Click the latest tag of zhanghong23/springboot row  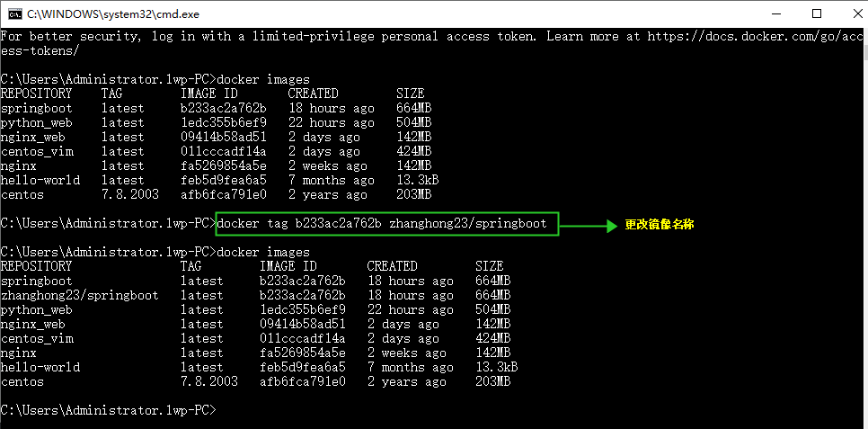point(201,295)
